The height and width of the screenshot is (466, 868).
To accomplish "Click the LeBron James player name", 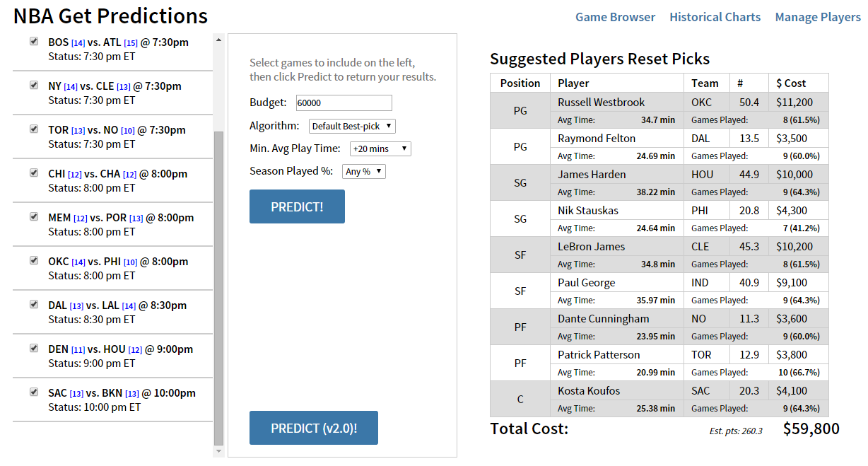I will [x=591, y=247].
